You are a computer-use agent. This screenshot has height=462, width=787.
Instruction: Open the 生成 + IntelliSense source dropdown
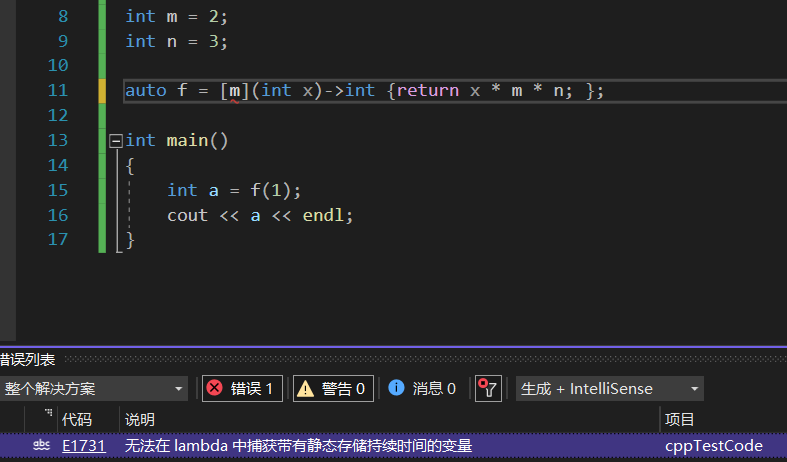point(609,389)
